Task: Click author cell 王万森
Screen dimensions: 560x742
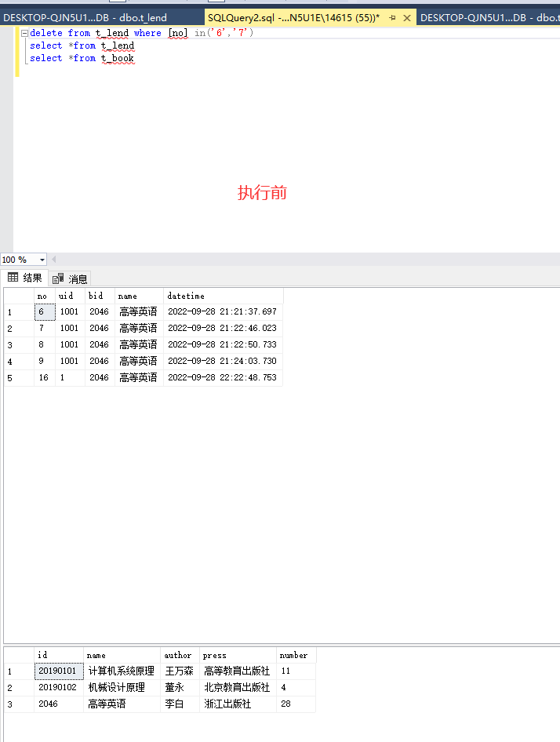Action: coord(180,671)
